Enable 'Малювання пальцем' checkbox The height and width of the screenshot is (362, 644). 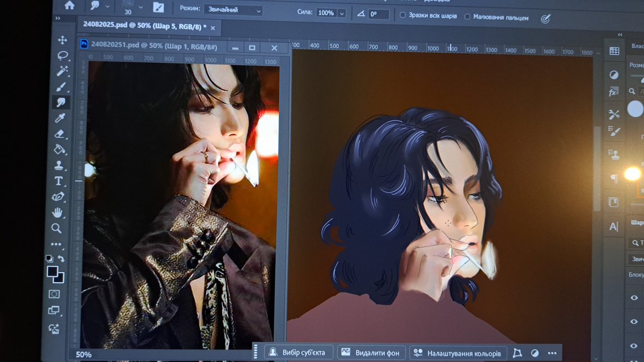click(467, 17)
